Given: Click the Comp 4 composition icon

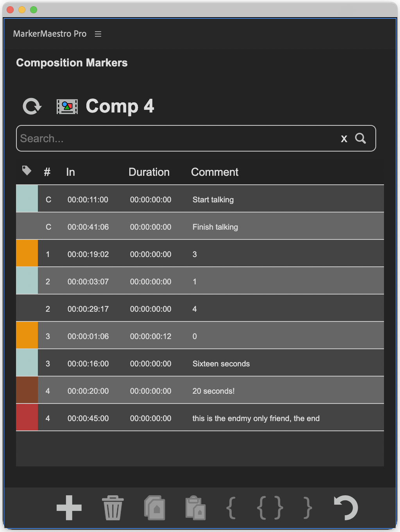Looking at the screenshot, I should click(x=67, y=106).
